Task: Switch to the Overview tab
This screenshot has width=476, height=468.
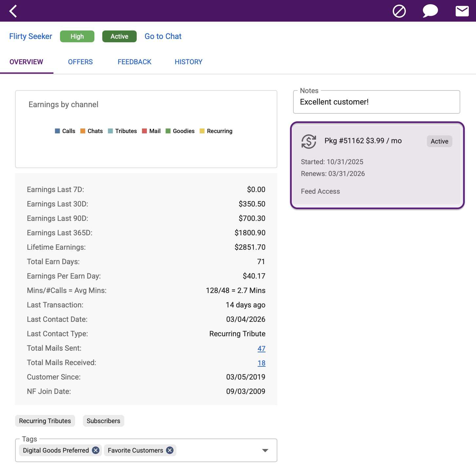Action: click(x=26, y=62)
